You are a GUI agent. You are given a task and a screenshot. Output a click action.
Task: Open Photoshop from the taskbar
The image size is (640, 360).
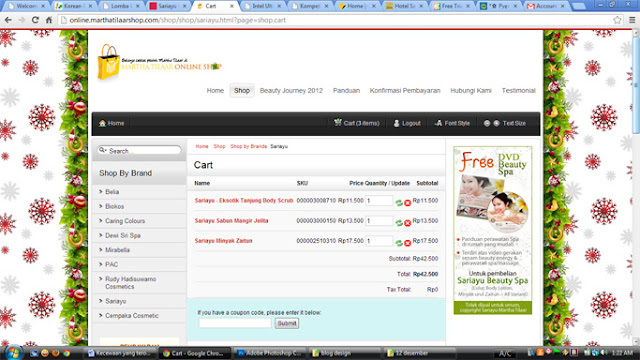[269, 353]
